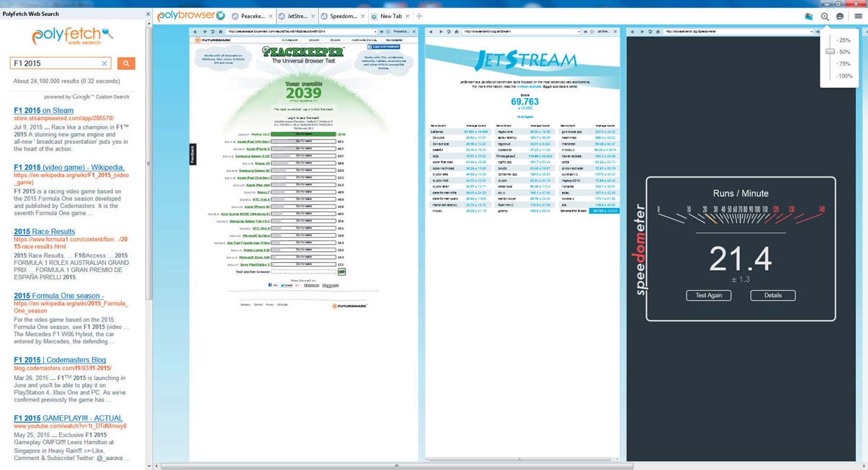Close the JetStream pane

pyautogui.click(x=616, y=32)
